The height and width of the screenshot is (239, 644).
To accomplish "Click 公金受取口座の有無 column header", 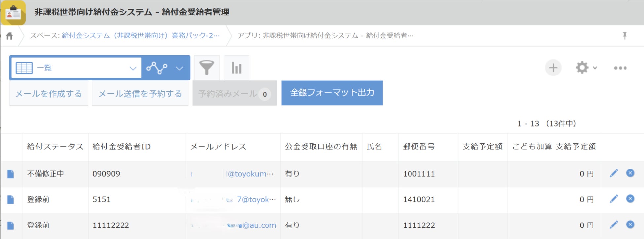I will point(321,147).
